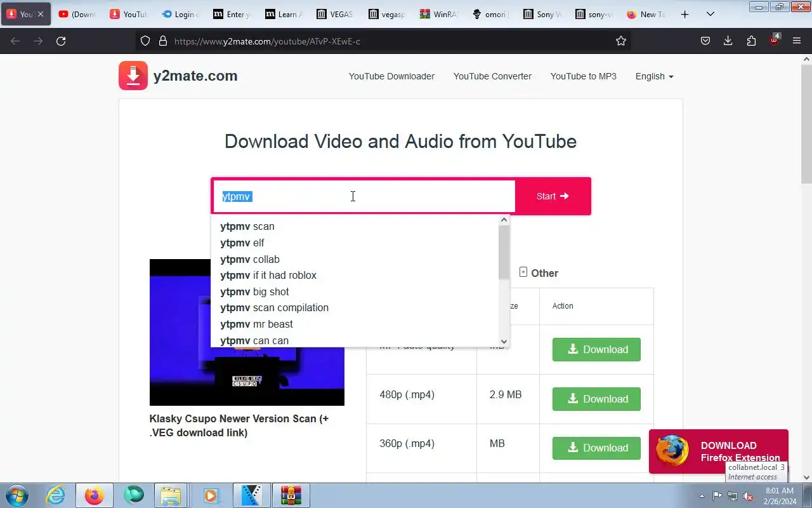Switch to the 'sony-v' tab
This screenshot has height=508, width=812.
(594, 14)
